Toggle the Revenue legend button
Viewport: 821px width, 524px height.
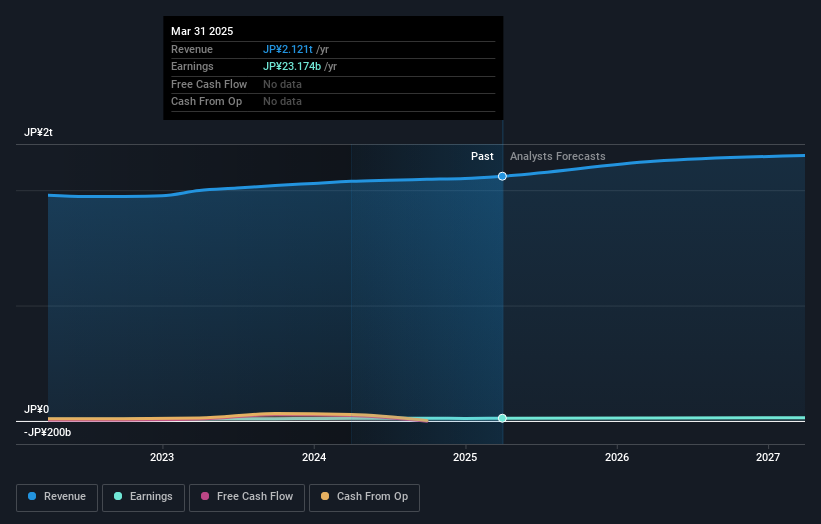pos(57,497)
